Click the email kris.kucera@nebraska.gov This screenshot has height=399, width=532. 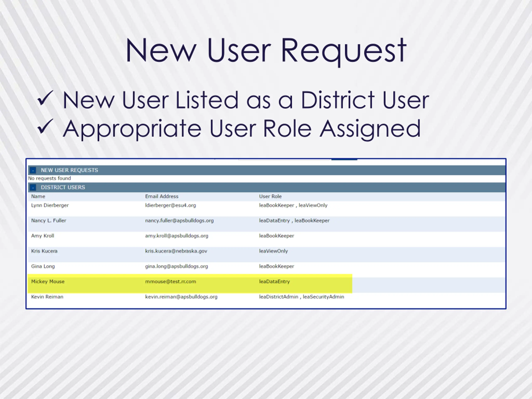(x=176, y=251)
